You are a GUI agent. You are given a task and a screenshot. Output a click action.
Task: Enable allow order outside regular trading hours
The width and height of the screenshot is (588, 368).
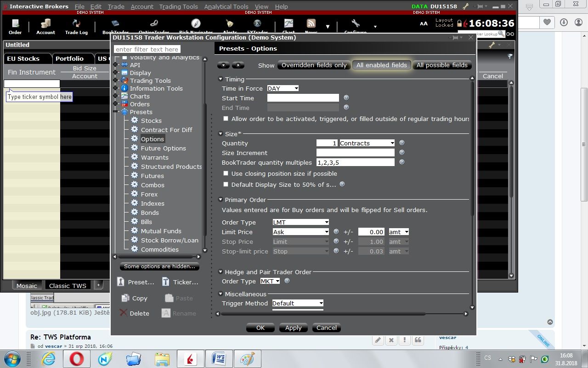tap(226, 119)
